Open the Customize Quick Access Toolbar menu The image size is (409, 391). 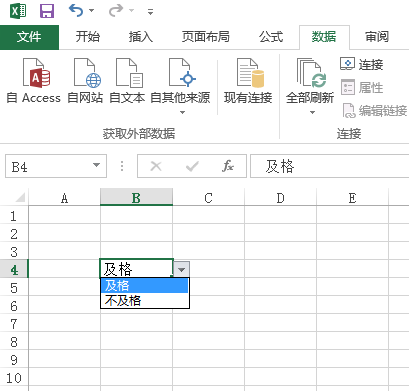(151, 12)
